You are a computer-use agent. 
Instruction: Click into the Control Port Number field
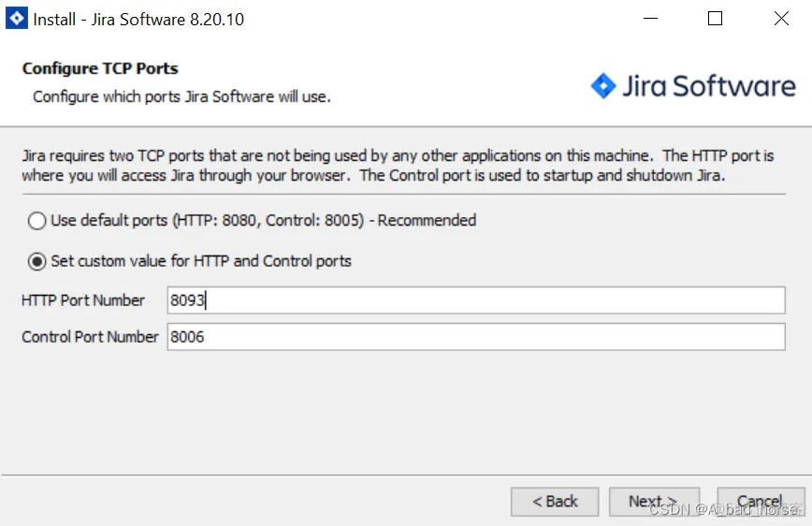[x=476, y=337]
